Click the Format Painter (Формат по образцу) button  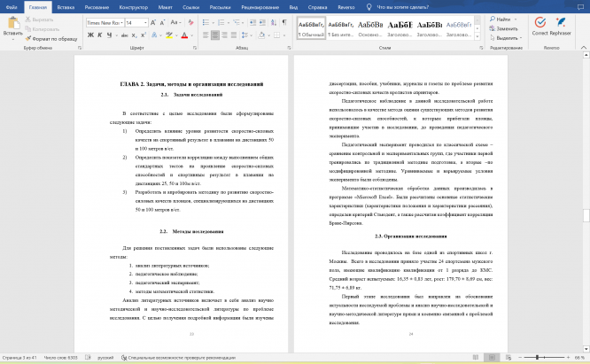tap(51, 39)
